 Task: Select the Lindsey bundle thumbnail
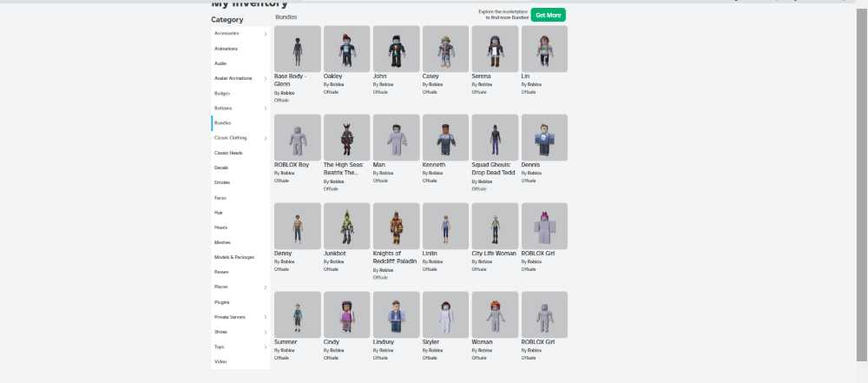(x=397, y=315)
